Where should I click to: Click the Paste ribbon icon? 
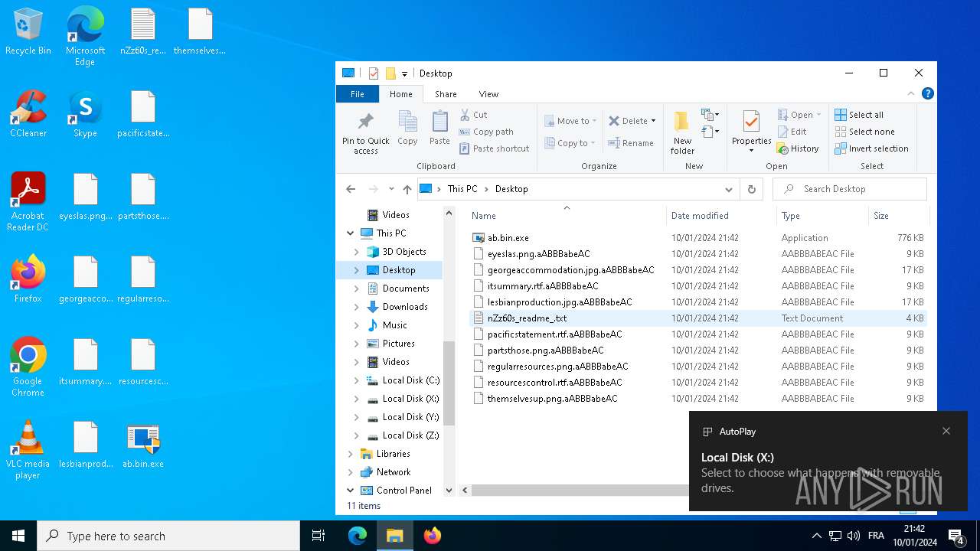[x=439, y=128]
